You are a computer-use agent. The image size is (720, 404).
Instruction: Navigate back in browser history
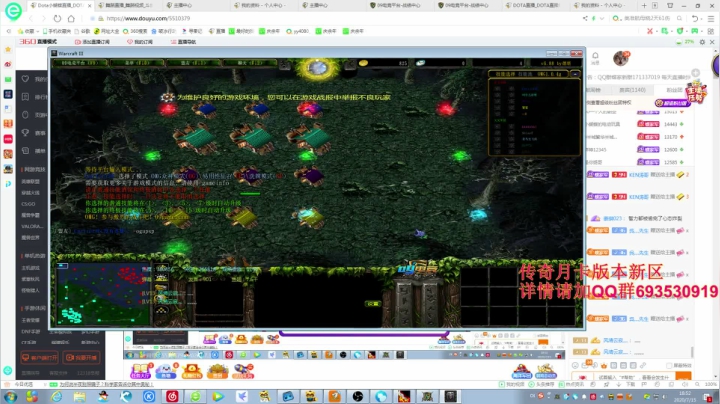[x=31, y=19]
